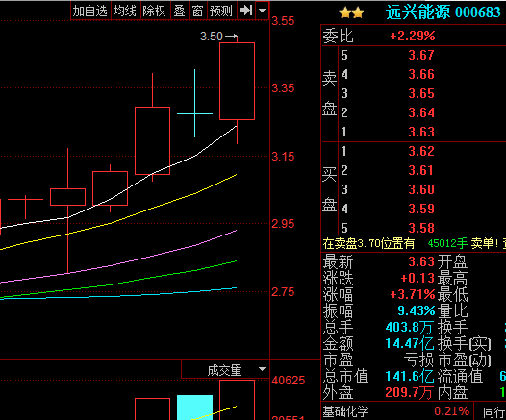Expand the toolbar dropdown arrow
506x420 pixels.
262,11
